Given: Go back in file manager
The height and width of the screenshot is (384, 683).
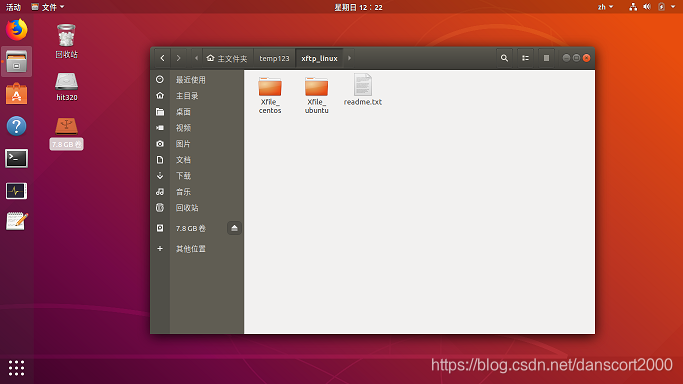Looking at the screenshot, I should [x=162, y=58].
